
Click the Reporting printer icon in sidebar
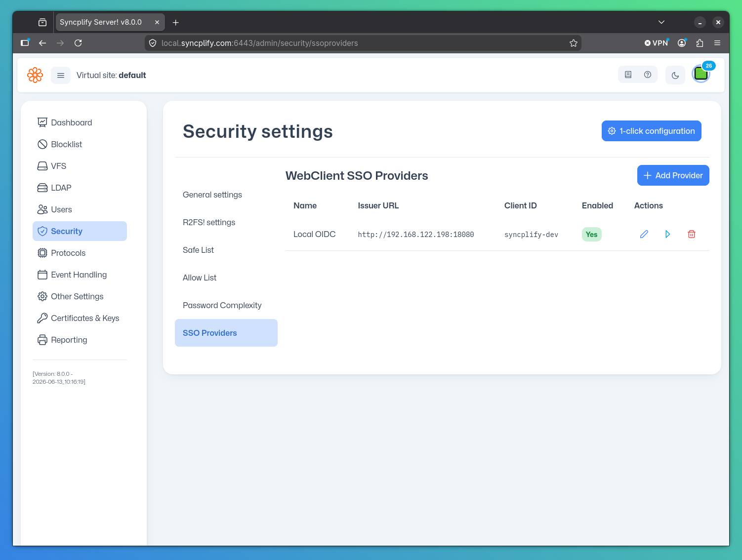[x=42, y=340]
